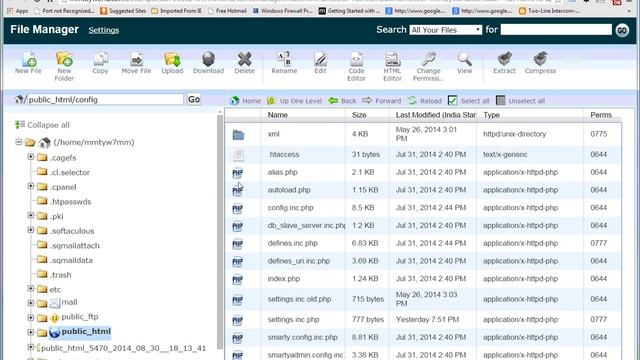This screenshot has height=360, width=640.
Task: Delete the selected item via toolbar
Action: coord(244,62)
